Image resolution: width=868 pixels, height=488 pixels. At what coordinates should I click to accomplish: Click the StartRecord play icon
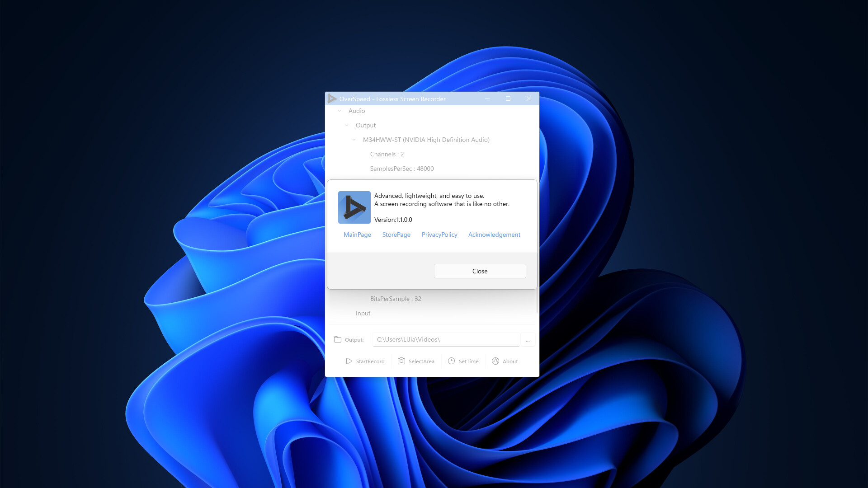tap(349, 361)
